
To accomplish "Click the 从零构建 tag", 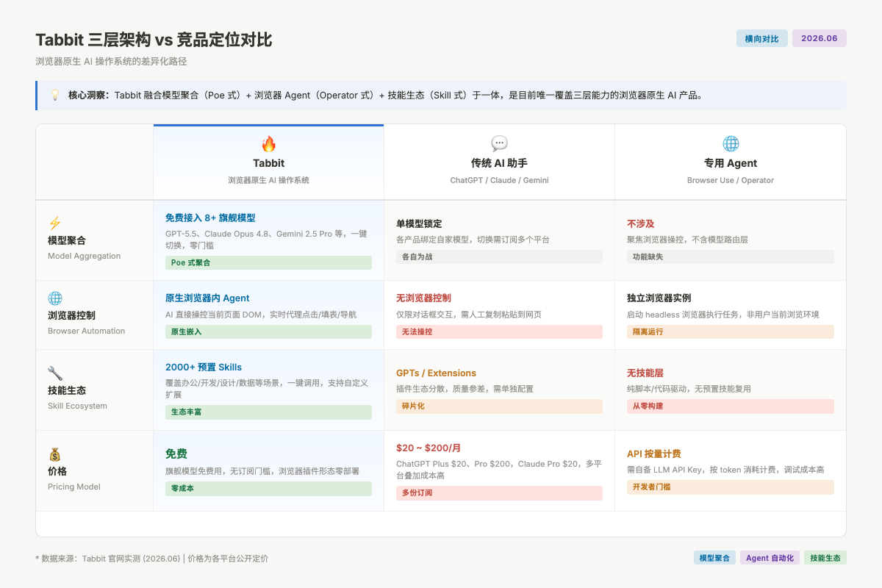I will tap(731, 406).
